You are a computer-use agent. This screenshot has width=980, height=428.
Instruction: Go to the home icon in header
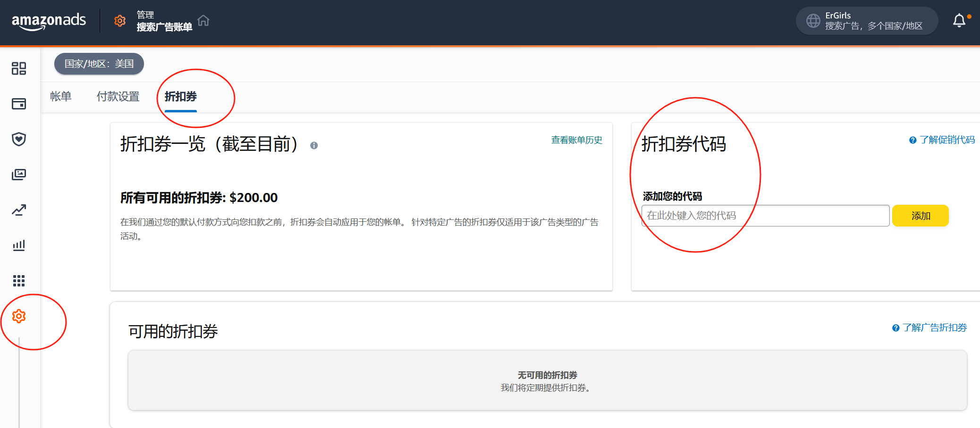tap(203, 20)
